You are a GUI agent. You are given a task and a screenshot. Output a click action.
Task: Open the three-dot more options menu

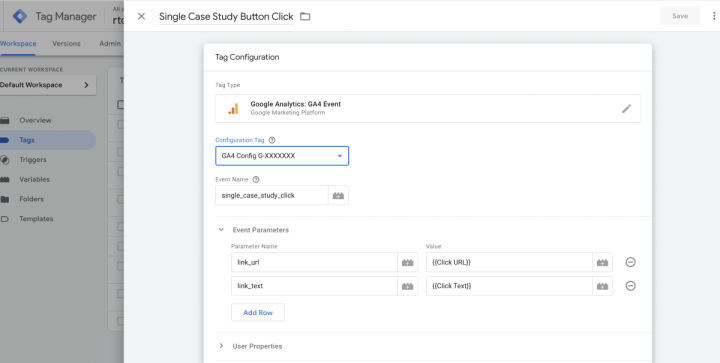coord(714,16)
